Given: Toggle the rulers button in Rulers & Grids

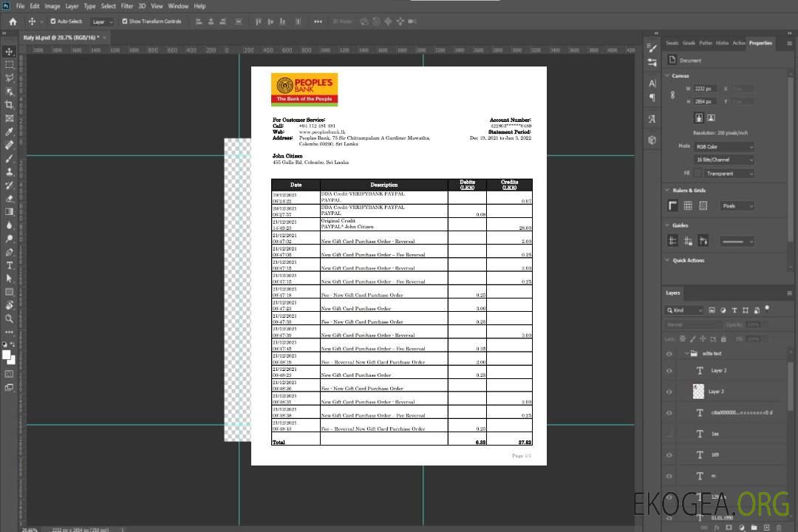Looking at the screenshot, I should [x=673, y=205].
